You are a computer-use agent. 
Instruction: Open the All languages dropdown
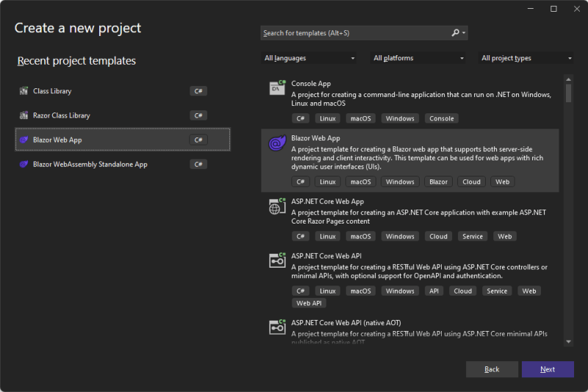(309, 58)
